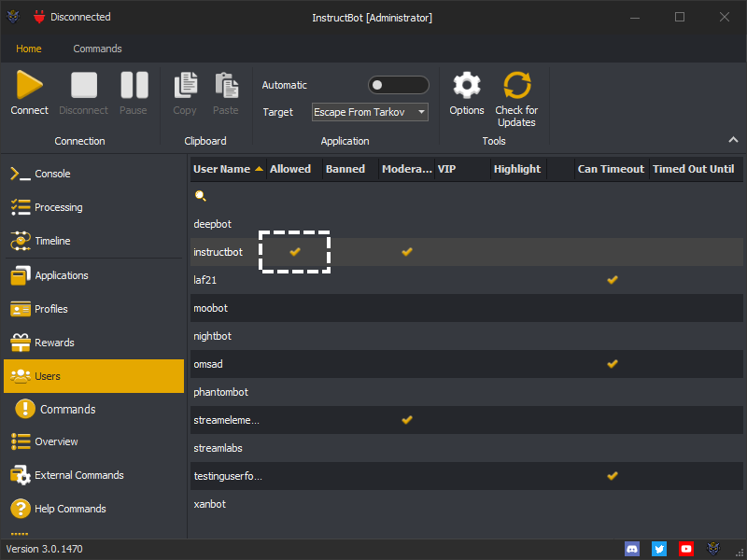Select the deepbot user row
Image resolution: width=747 pixels, height=560 pixels.
(466, 224)
